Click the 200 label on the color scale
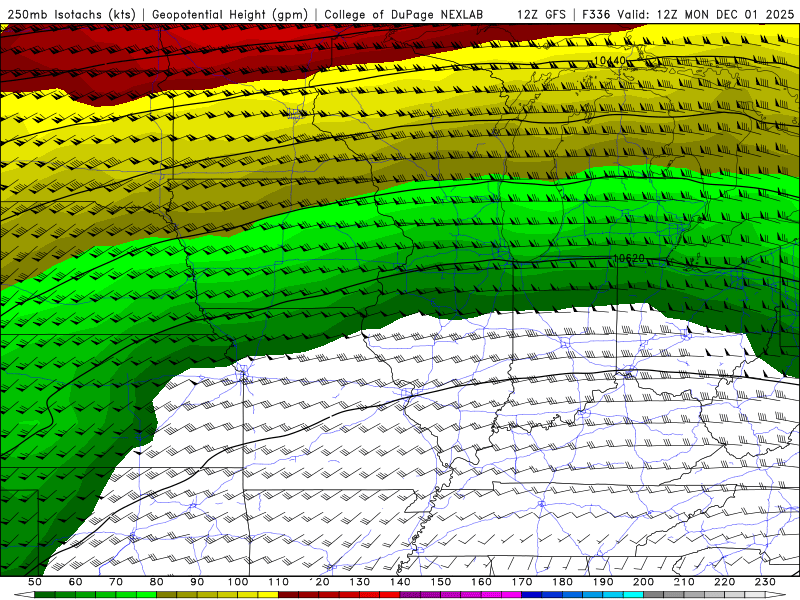800x600 pixels. [x=643, y=582]
